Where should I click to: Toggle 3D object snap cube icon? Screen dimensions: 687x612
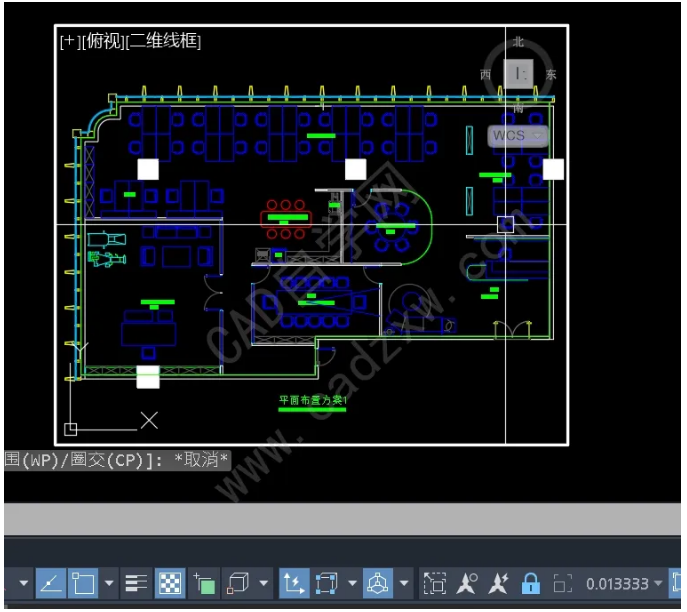point(238,586)
